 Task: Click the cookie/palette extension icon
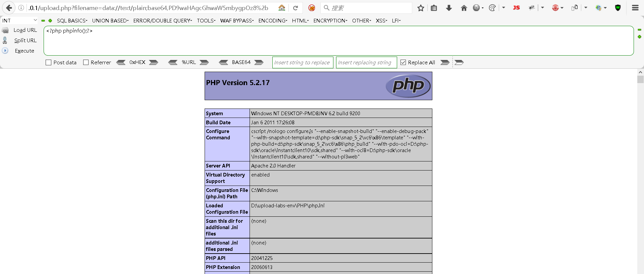[x=492, y=8]
